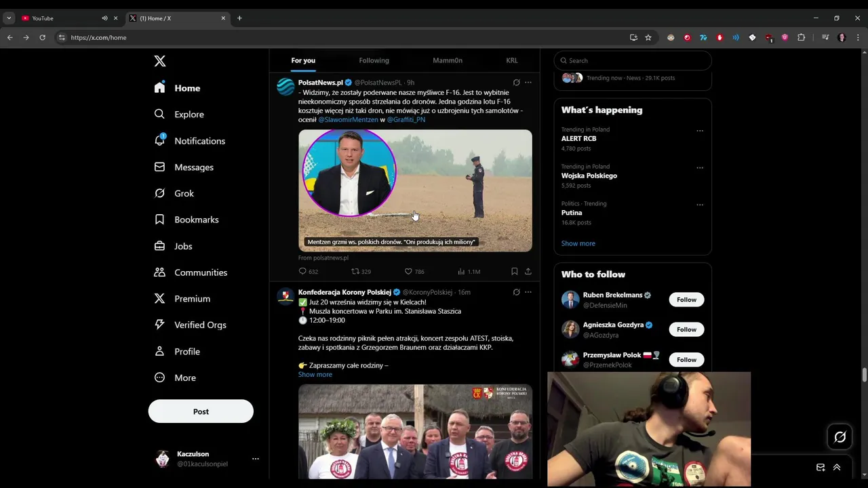
Task: Click the X logo in sidebar
Action: point(160,61)
